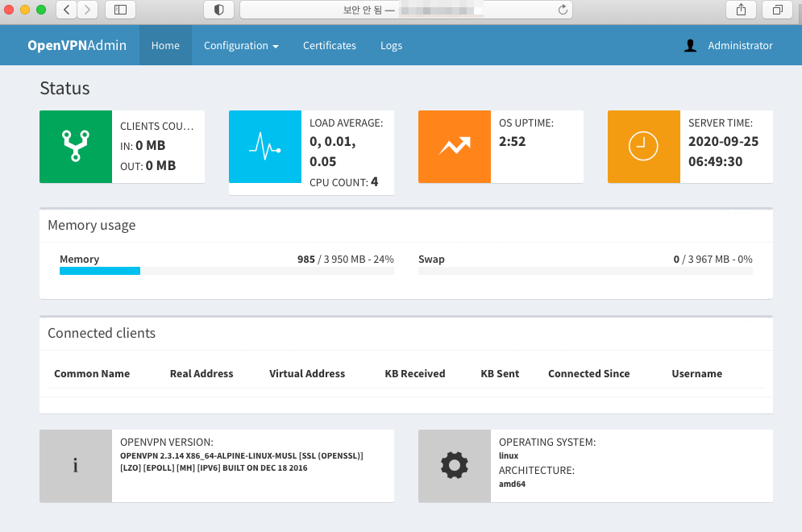
Task: Click the OpenVPNAdmin brand link
Action: point(77,45)
